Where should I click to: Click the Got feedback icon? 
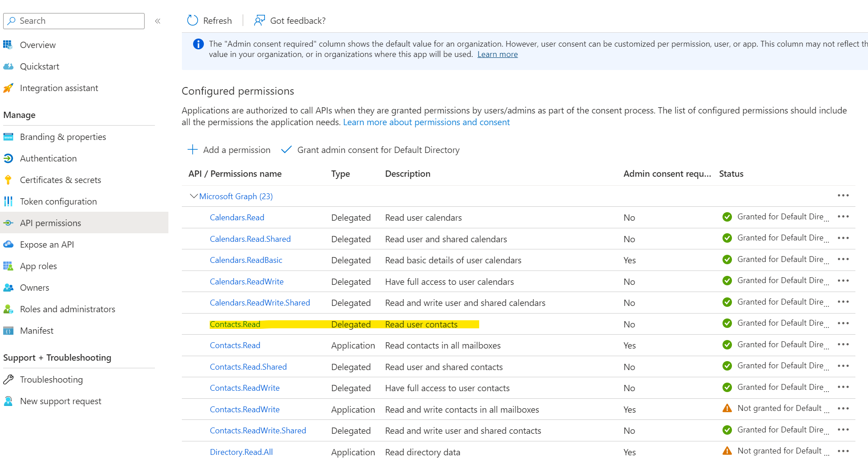pyautogui.click(x=260, y=21)
